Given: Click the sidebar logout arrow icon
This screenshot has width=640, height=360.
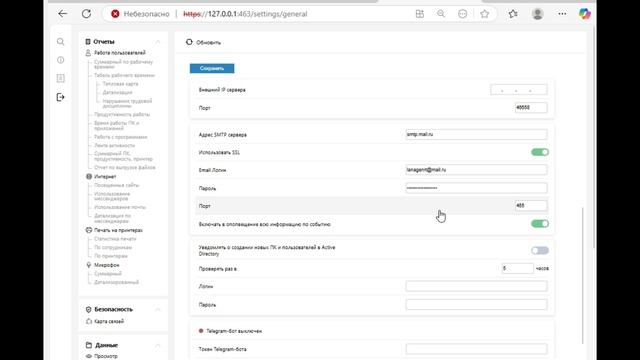Looking at the screenshot, I should tap(60, 97).
